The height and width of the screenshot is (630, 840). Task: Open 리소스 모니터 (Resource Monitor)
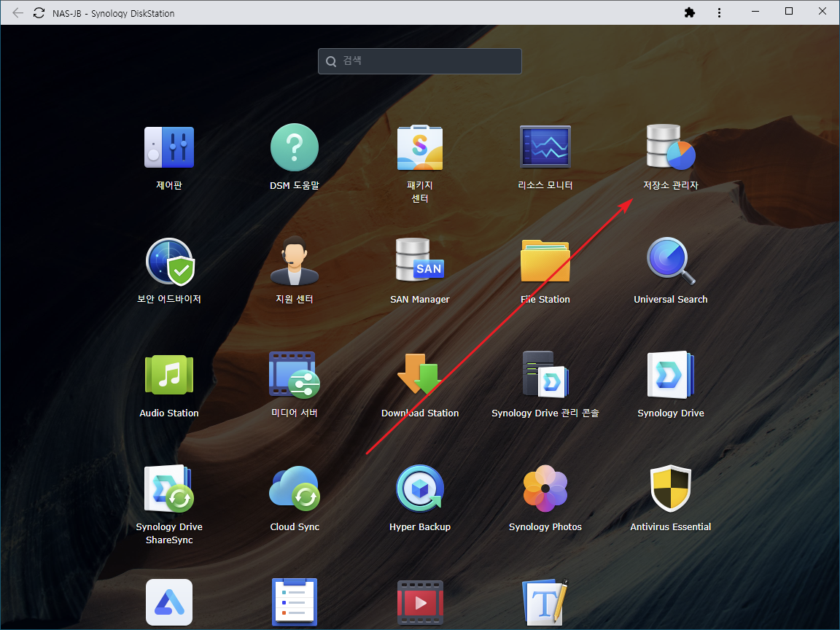click(x=545, y=147)
